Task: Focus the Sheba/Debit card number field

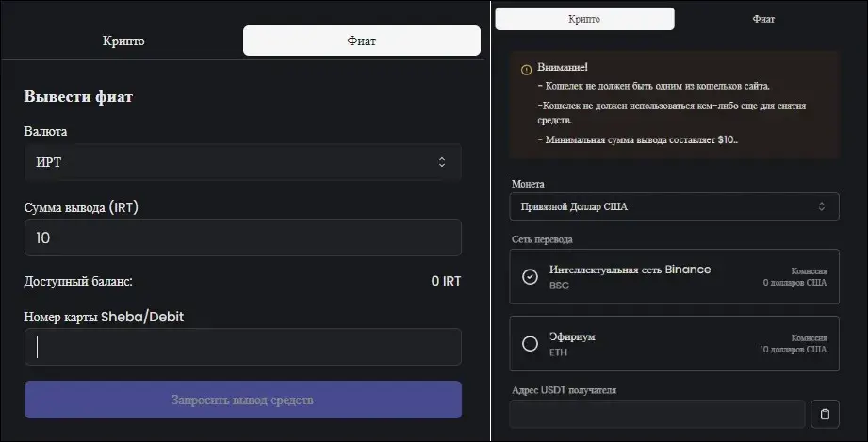Action: point(242,347)
